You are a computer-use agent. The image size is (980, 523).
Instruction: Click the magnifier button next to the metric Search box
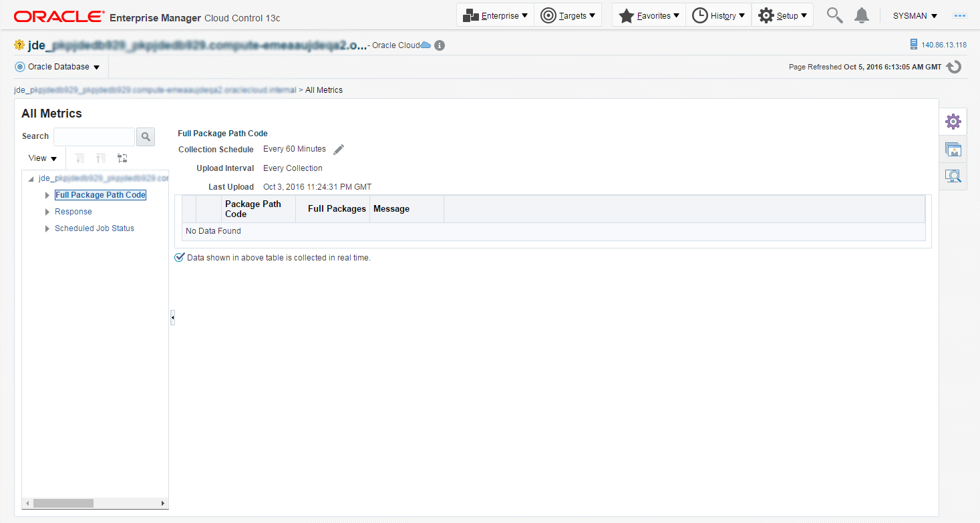pos(146,136)
